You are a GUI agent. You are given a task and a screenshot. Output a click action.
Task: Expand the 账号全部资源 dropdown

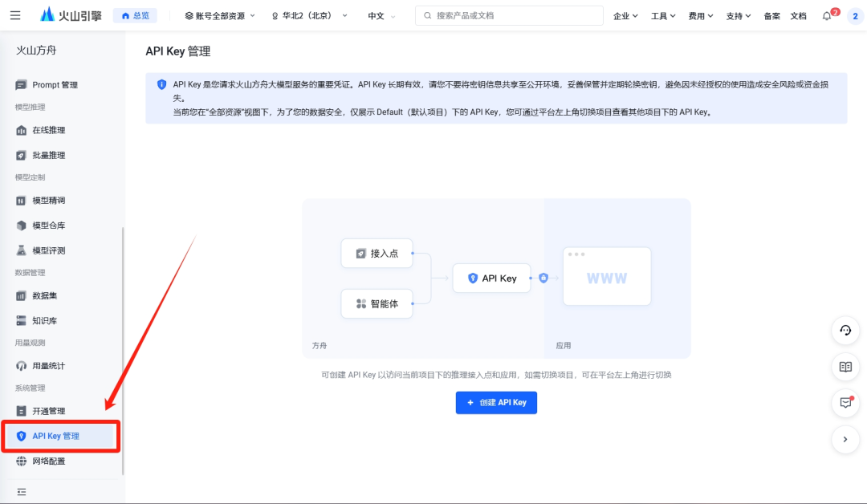[218, 14]
